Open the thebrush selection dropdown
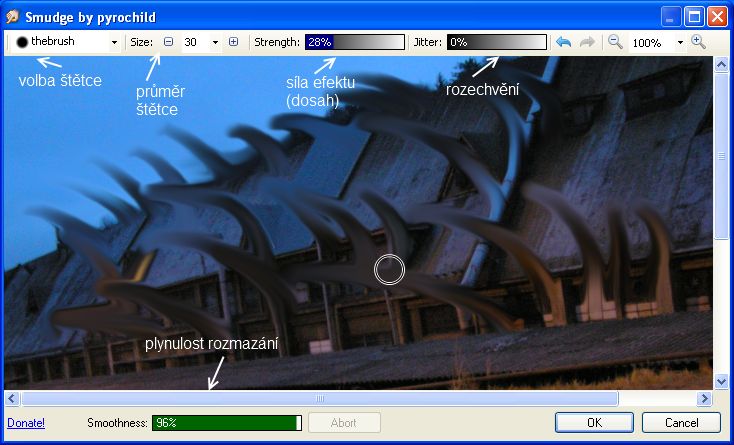734x445 pixels. [114, 43]
